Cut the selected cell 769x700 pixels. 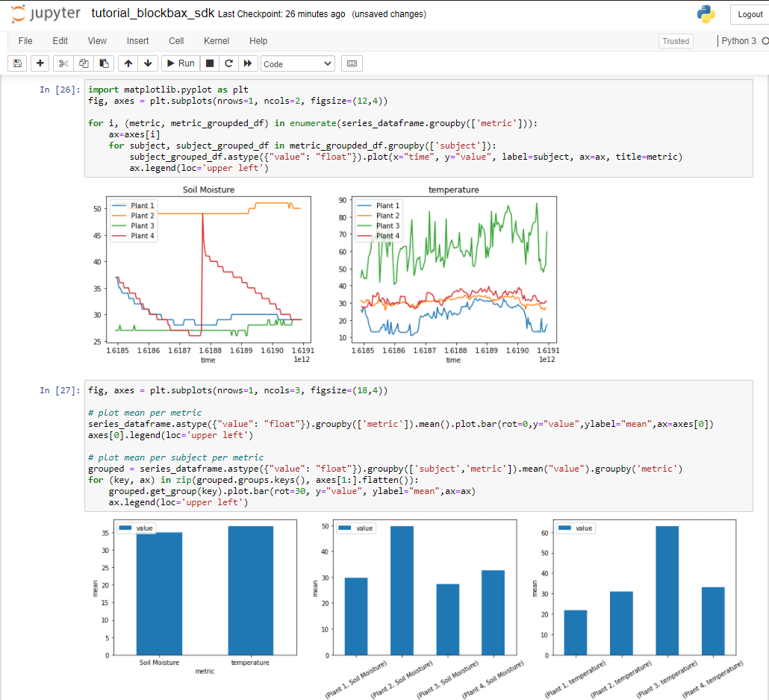pos(63,63)
